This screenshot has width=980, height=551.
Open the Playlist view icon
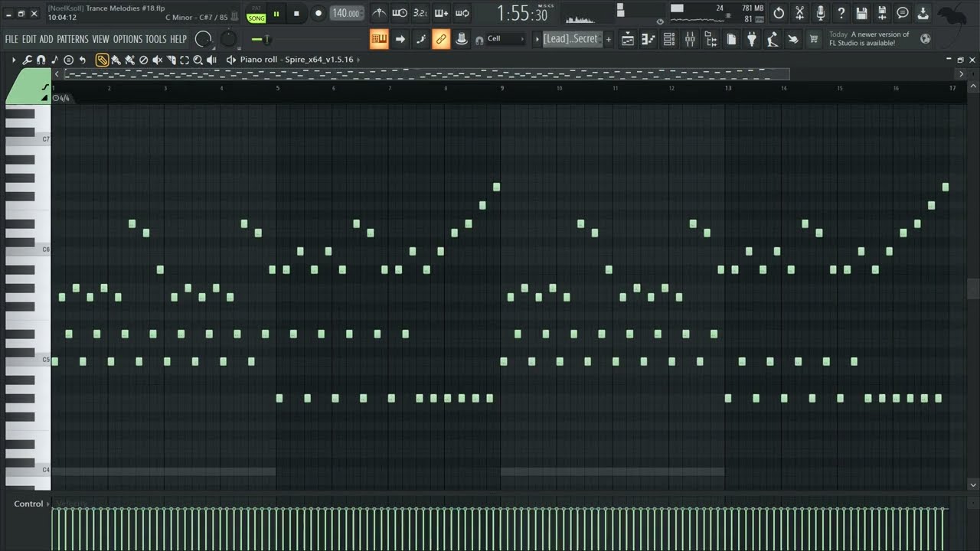coord(627,39)
